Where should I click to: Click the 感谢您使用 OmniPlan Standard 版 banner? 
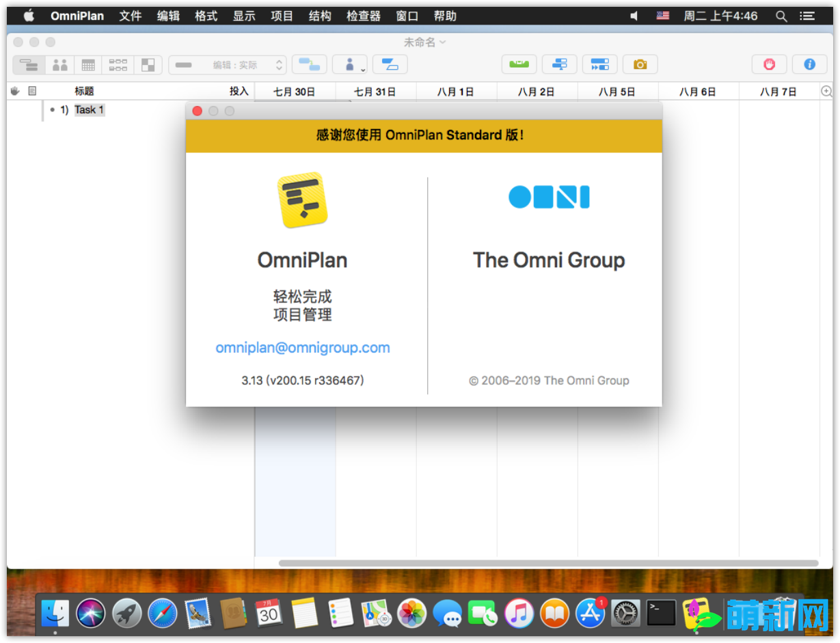click(x=424, y=135)
